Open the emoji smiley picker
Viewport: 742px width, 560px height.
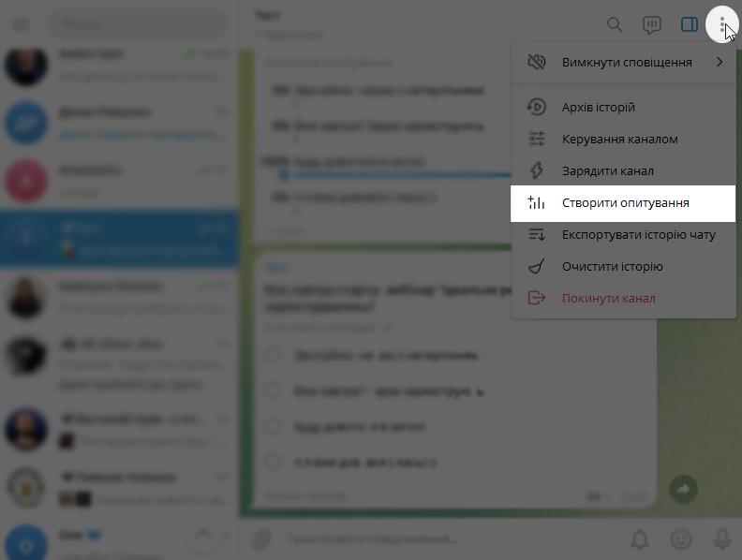(681, 539)
